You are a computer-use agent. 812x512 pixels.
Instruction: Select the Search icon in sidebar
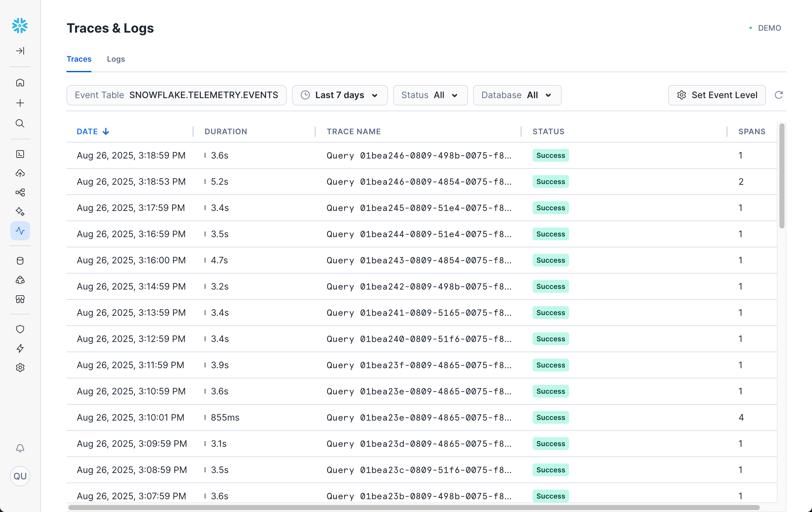pos(20,123)
